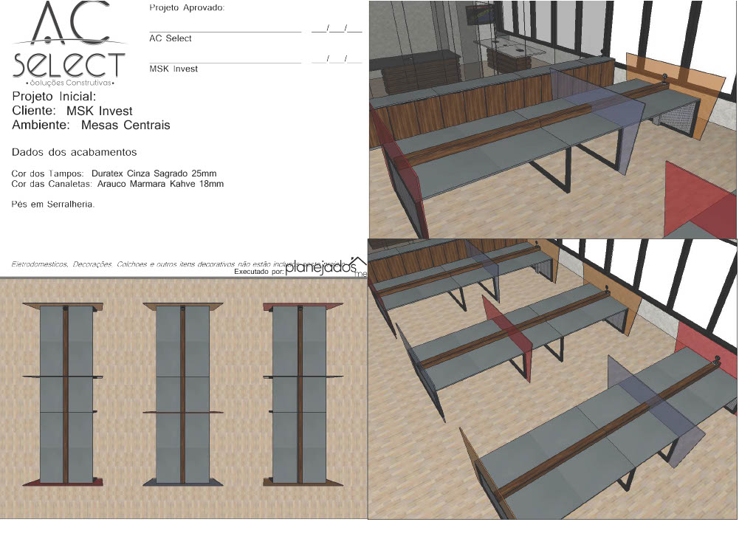Click the middle desk in the top view
Image resolution: width=756 pixels, height=536 pixels.
click(183, 395)
